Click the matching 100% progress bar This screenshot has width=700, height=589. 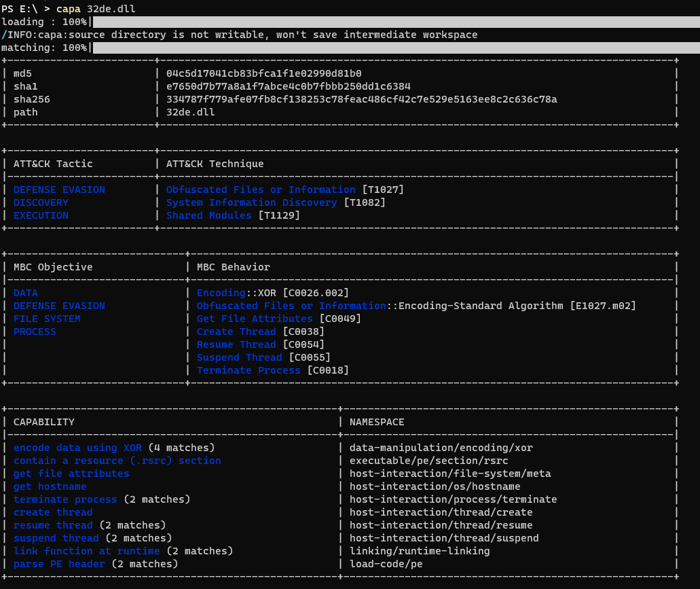pyautogui.click(x=396, y=48)
